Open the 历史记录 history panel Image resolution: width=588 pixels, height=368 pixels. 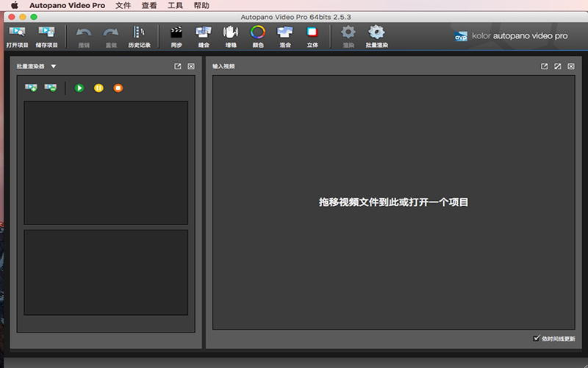139,36
